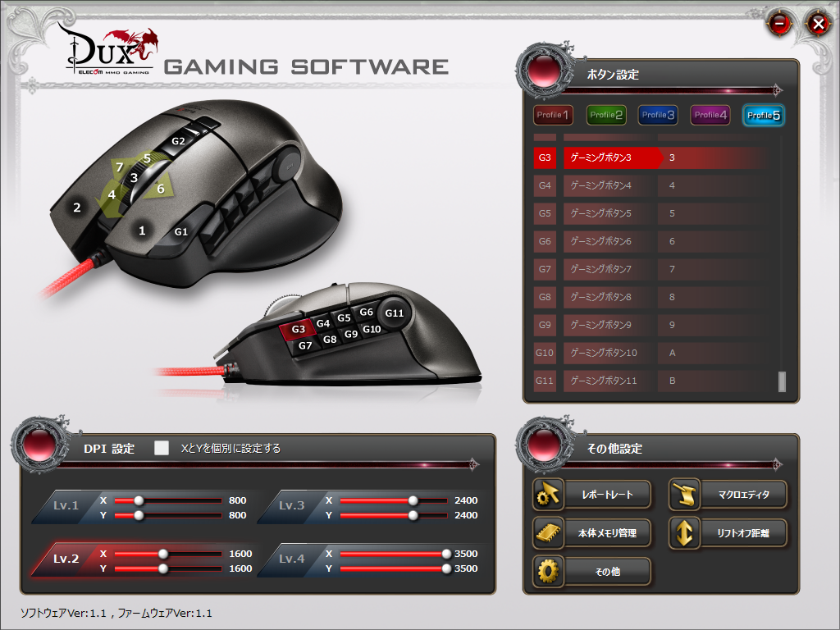Select the ゲーミングボタン11 row

click(652, 381)
